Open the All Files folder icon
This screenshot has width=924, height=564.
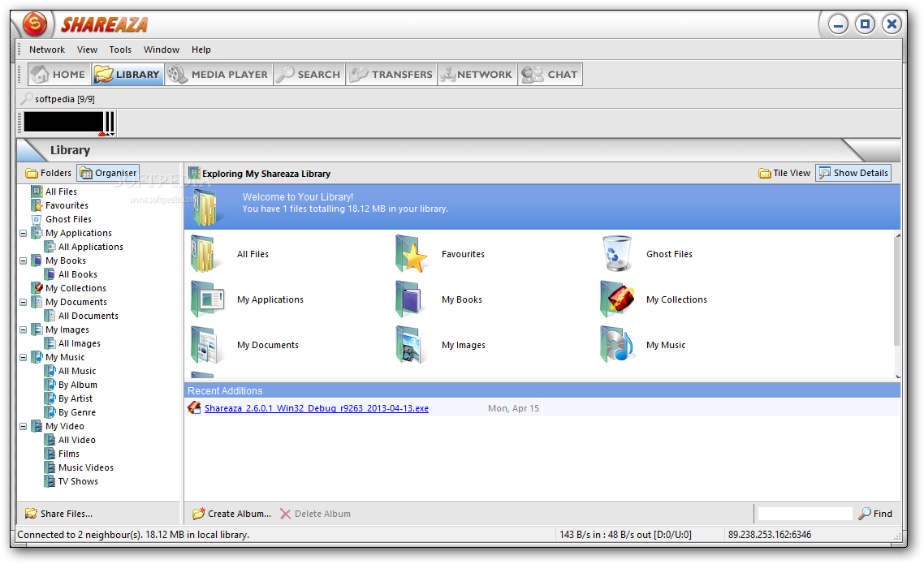tap(204, 254)
